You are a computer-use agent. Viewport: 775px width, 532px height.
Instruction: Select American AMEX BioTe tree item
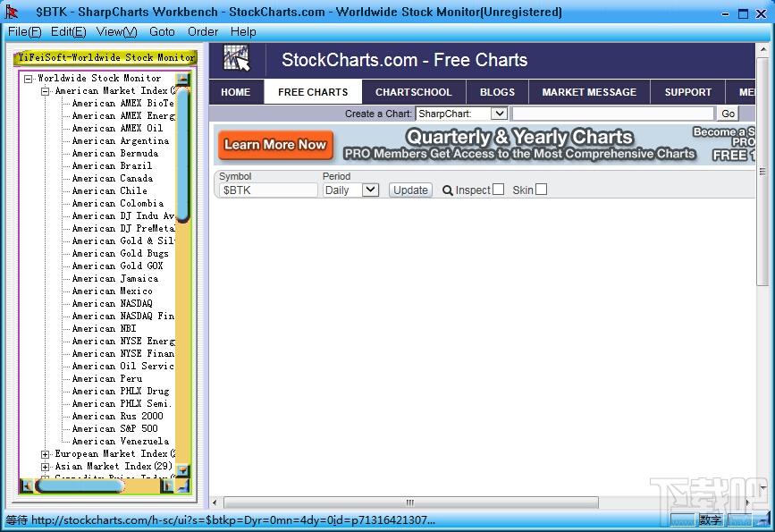[123, 104]
